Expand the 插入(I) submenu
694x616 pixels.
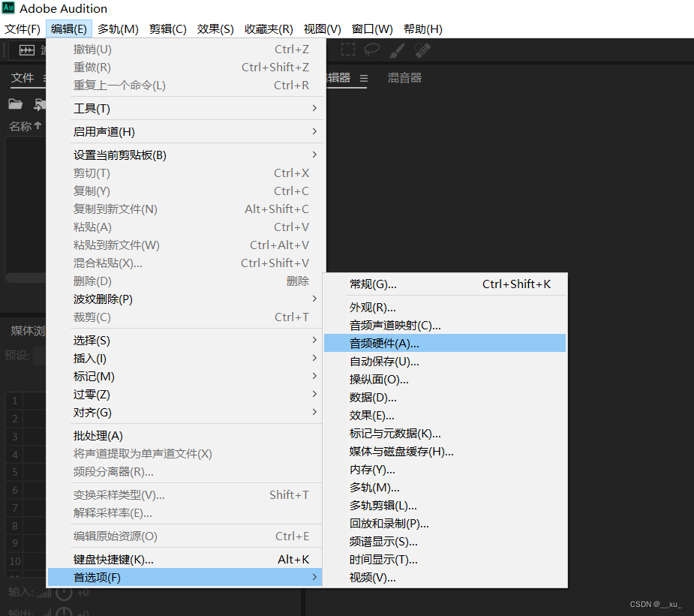click(x=186, y=359)
